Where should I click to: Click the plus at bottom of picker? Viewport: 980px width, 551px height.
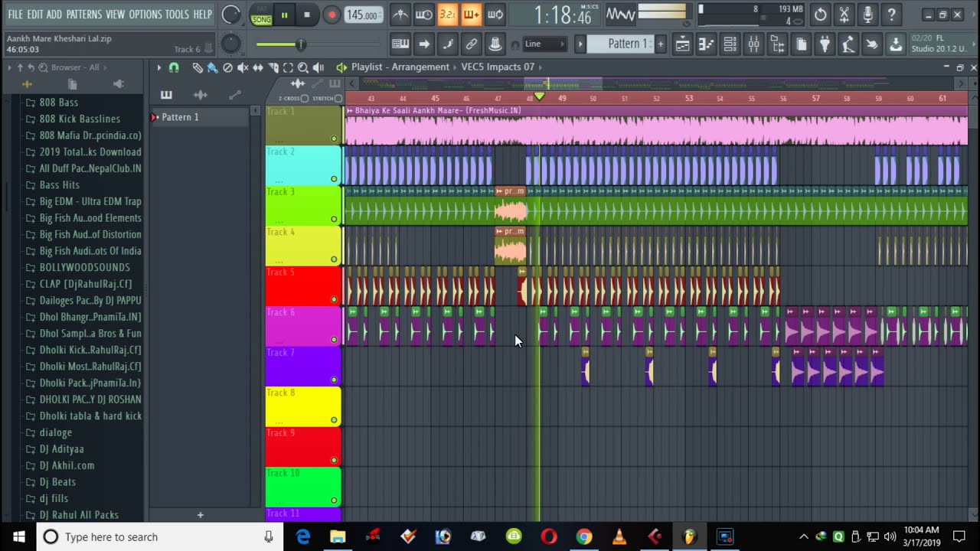pyautogui.click(x=201, y=515)
